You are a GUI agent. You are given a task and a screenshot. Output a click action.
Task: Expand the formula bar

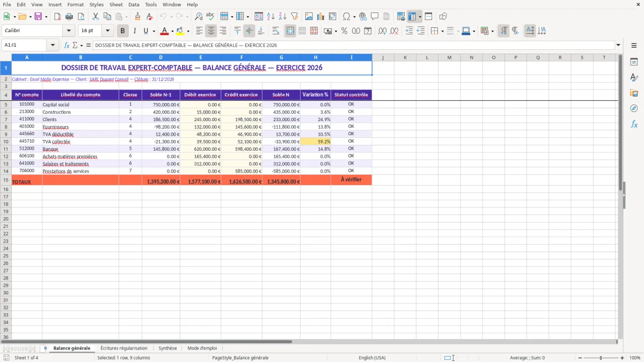(618, 46)
